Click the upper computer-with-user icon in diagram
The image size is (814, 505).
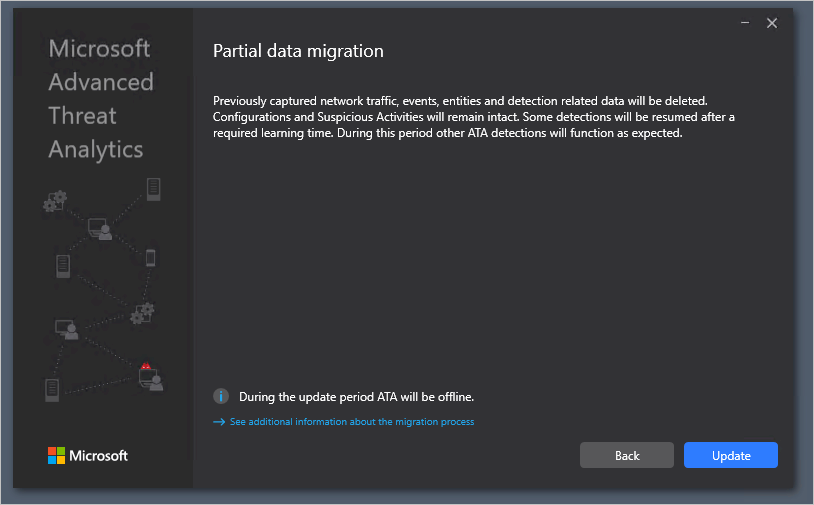(100, 229)
